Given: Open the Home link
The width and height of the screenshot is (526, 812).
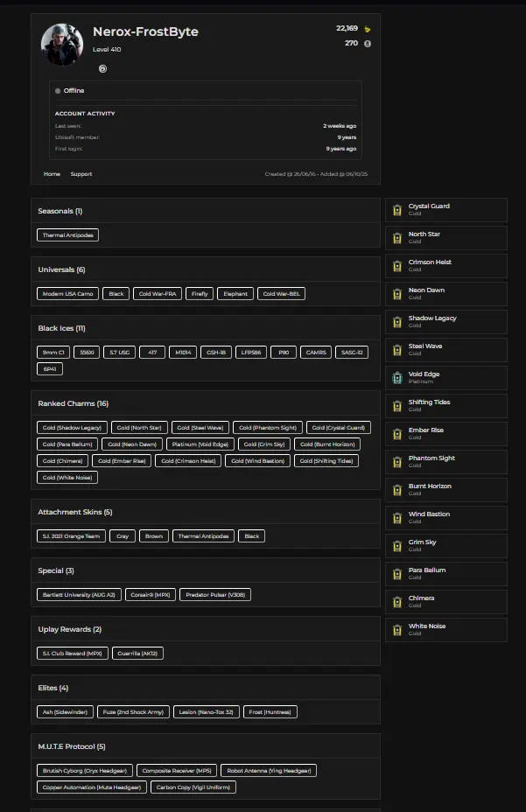Looking at the screenshot, I should (52, 174).
